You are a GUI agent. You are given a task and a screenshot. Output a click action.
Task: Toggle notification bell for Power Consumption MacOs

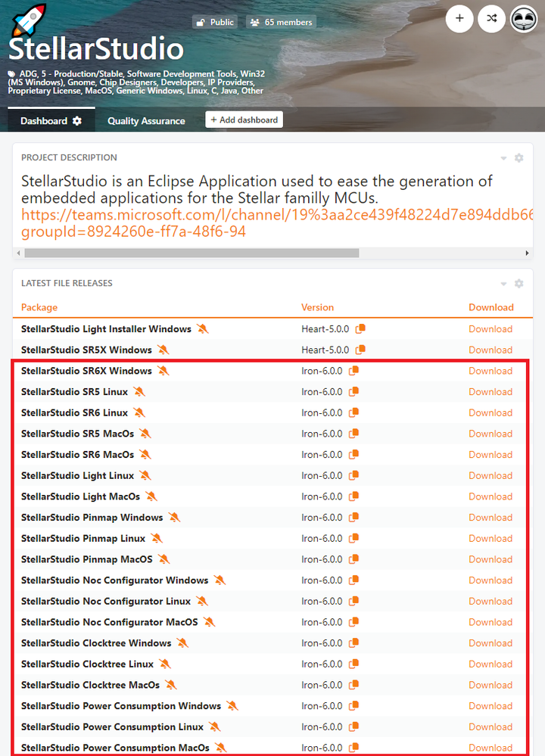(220, 748)
